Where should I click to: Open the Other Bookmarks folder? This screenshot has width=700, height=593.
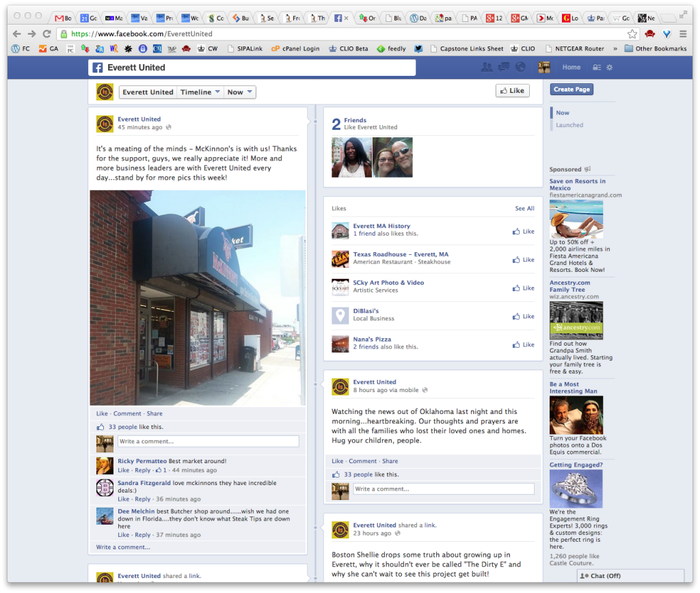click(656, 49)
